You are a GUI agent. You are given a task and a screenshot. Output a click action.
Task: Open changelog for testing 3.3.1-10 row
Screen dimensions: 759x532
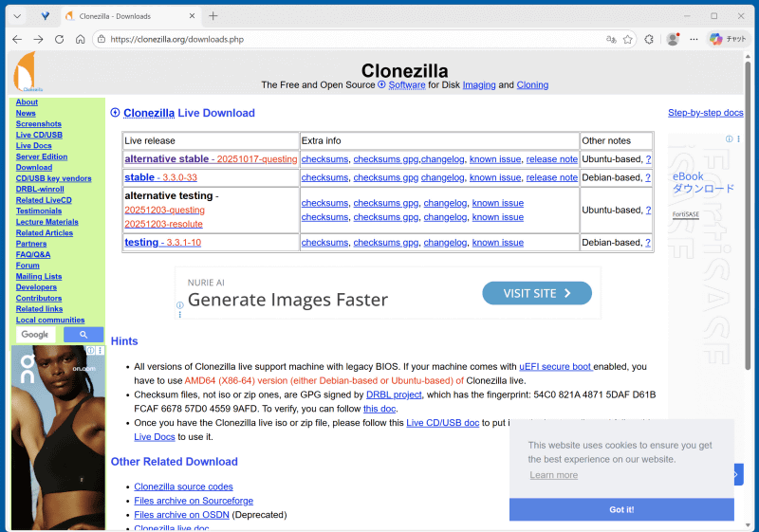coord(445,243)
